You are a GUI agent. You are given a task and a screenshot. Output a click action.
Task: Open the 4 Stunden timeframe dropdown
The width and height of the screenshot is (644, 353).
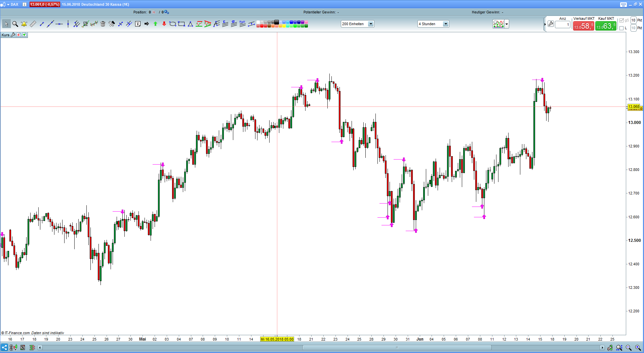(x=433, y=24)
